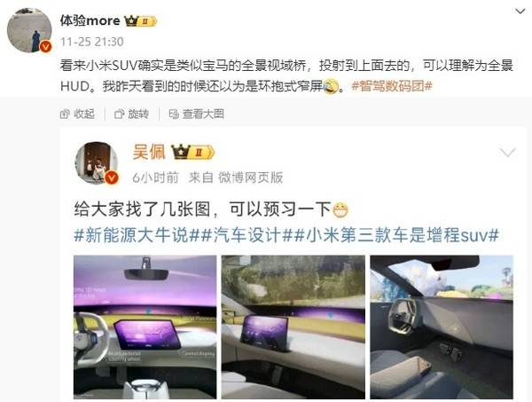
Task: Open full image via 查看大图
Action: click(x=197, y=114)
